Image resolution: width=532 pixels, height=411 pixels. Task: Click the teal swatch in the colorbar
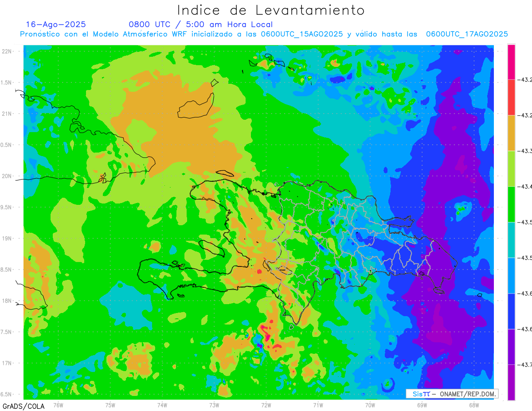coord(511,240)
